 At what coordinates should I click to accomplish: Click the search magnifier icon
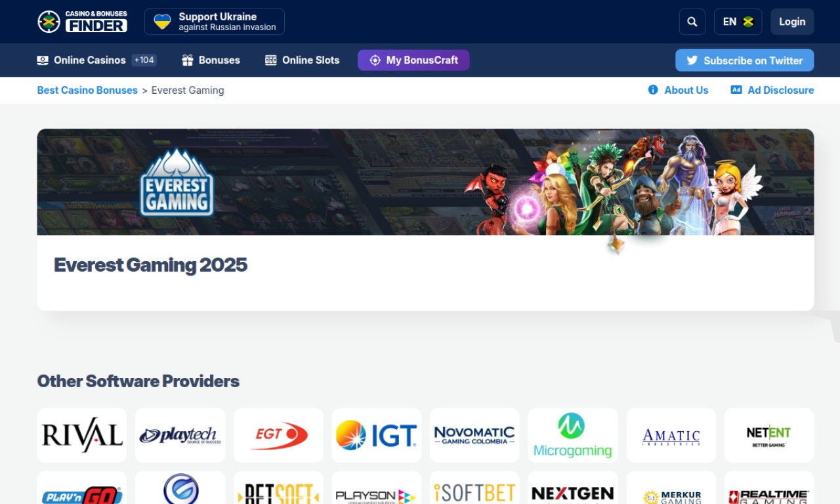[692, 22]
